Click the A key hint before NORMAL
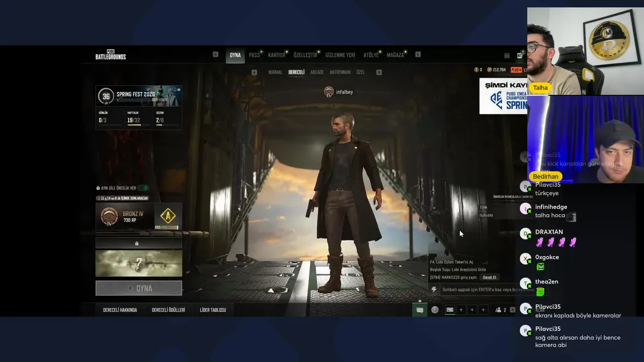 [x=254, y=72]
